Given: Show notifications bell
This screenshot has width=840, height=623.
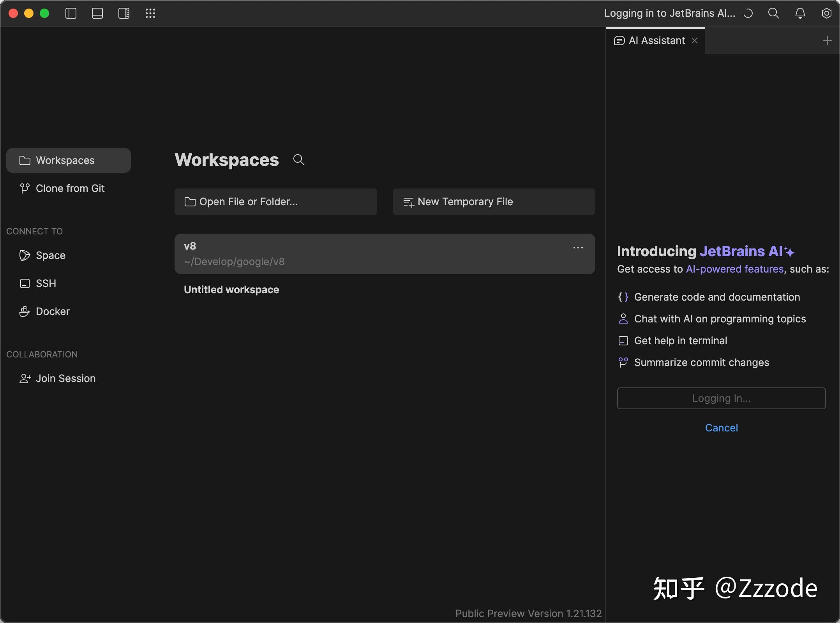Looking at the screenshot, I should pos(799,13).
